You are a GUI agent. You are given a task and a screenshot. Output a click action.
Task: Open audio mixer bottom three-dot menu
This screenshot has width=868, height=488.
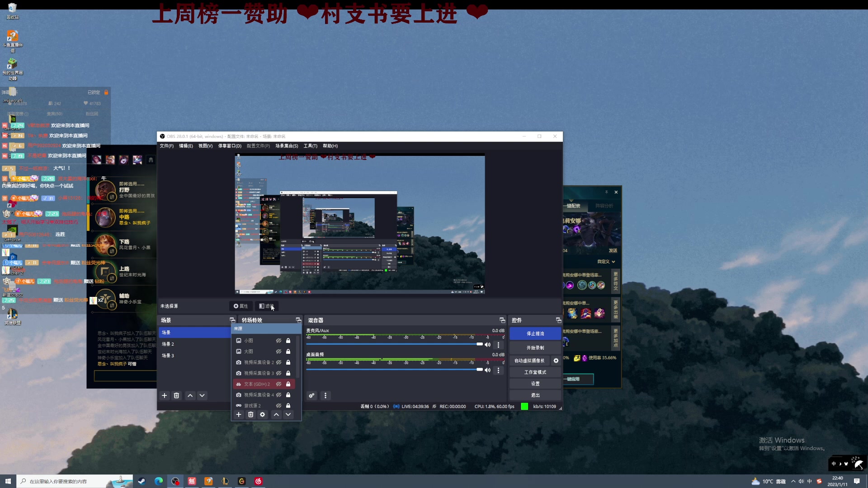(x=325, y=395)
